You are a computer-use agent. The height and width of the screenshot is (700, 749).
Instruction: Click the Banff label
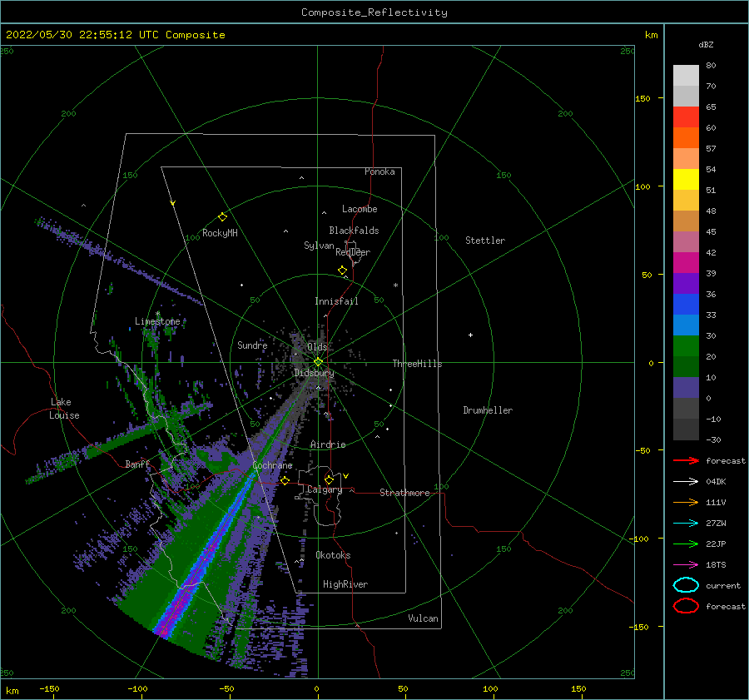pyautogui.click(x=137, y=464)
